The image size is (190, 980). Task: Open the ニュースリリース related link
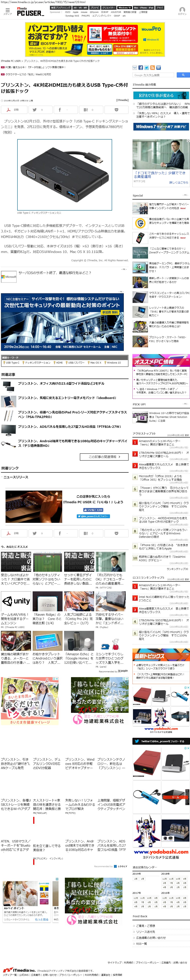pos(16,477)
